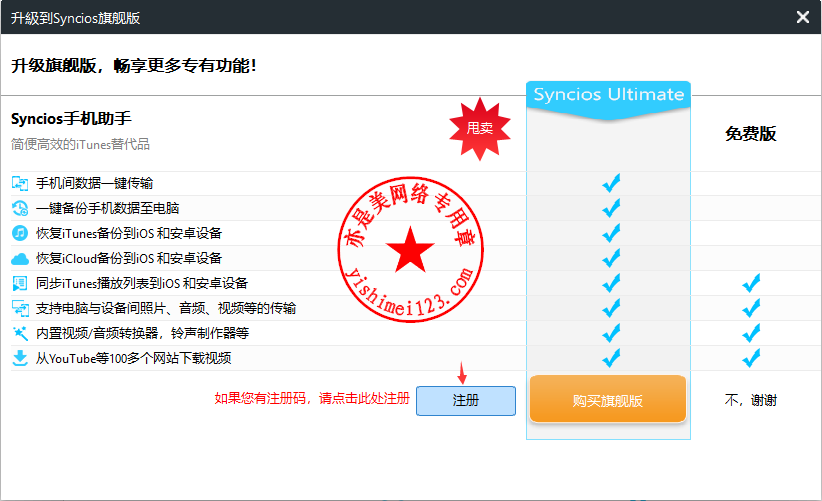Click the Ultimate checkmark for 手机间数据一键传输
The image size is (822, 501).
coord(611,183)
